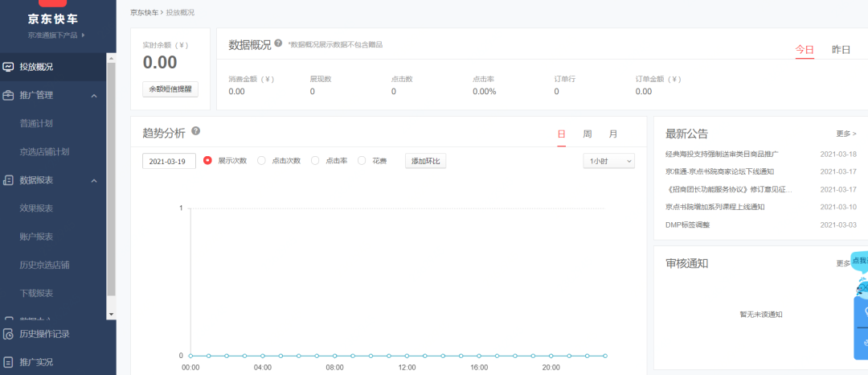Open 历史京选店铺 in sidebar
This screenshot has height=375, width=868.
coord(44,265)
